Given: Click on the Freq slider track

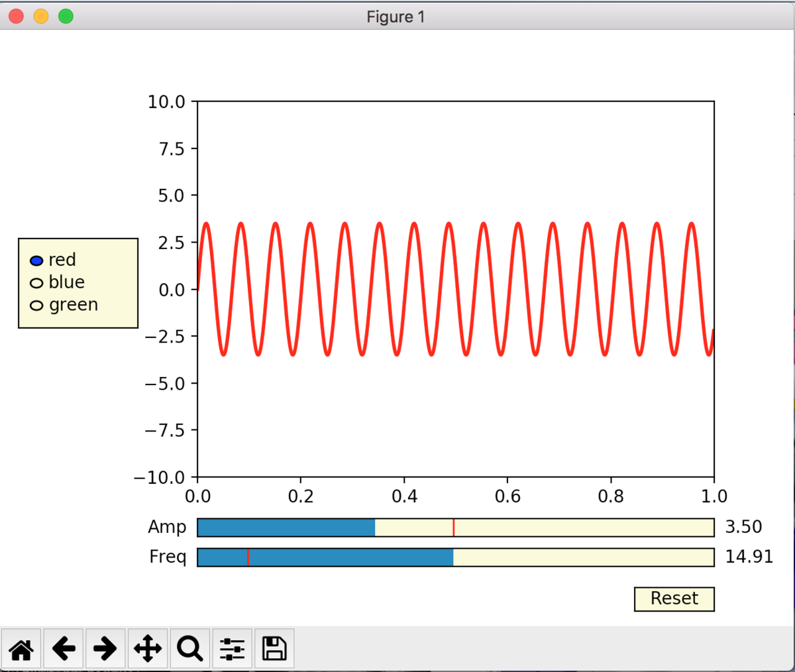Looking at the screenshot, I should [456, 557].
